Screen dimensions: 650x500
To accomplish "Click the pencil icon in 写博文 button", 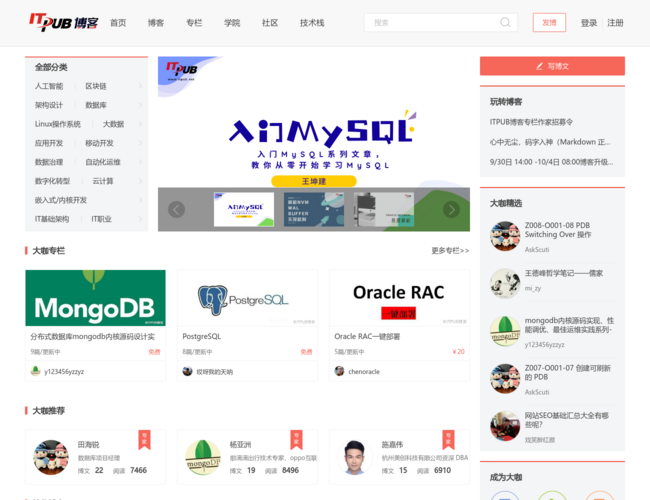I will click(x=539, y=66).
